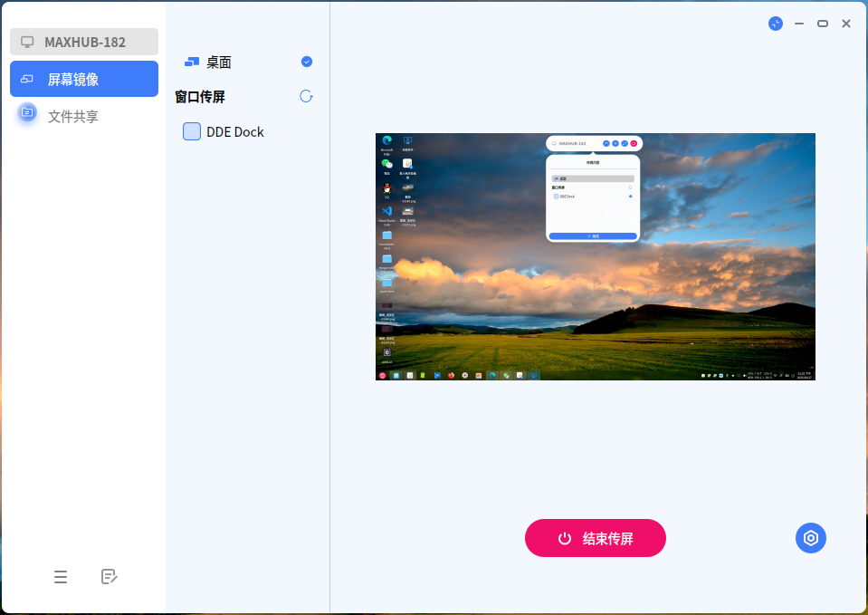
Task: Click the DDE Dock window icon
Action: coord(192,131)
